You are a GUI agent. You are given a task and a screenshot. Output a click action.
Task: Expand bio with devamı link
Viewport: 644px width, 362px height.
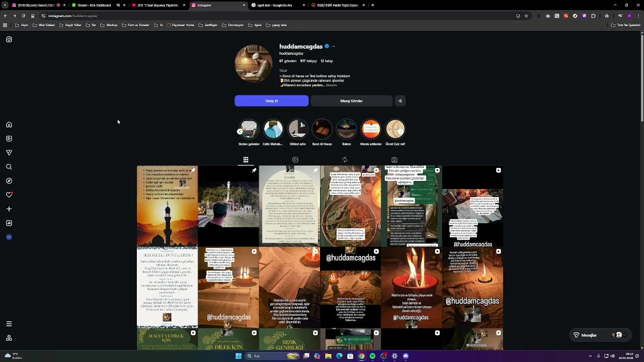click(x=331, y=85)
